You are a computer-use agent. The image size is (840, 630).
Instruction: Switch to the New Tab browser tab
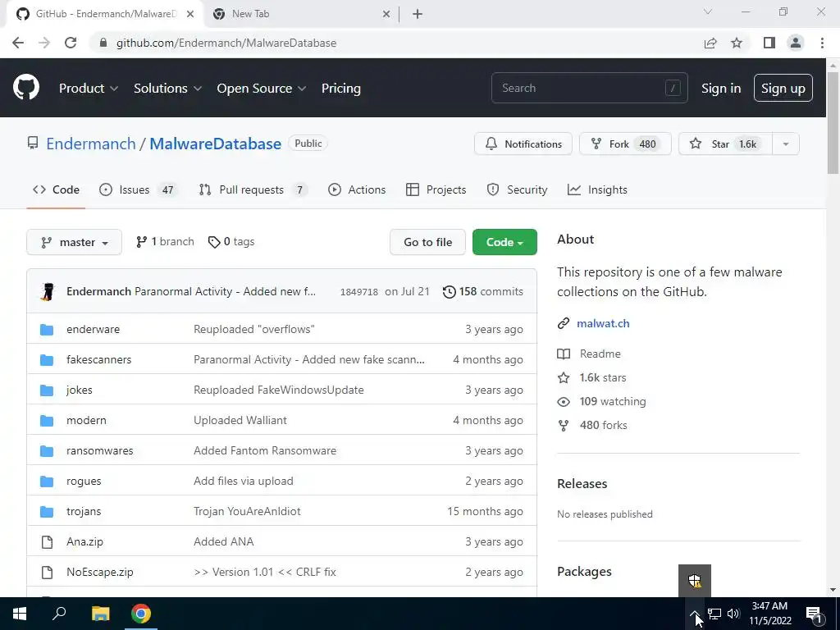(302, 15)
